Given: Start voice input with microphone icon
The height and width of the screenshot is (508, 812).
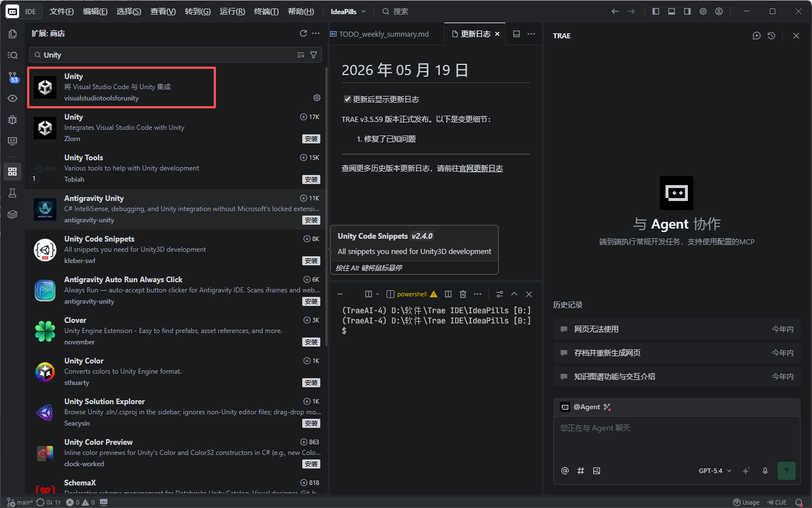Looking at the screenshot, I should coord(765,471).
